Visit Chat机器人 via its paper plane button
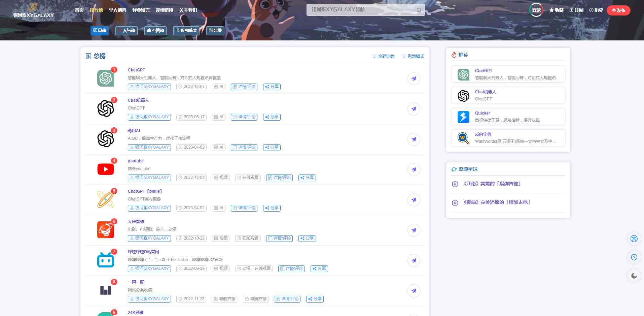The height and width of the screenshot is (316, 644). (414, 109)
